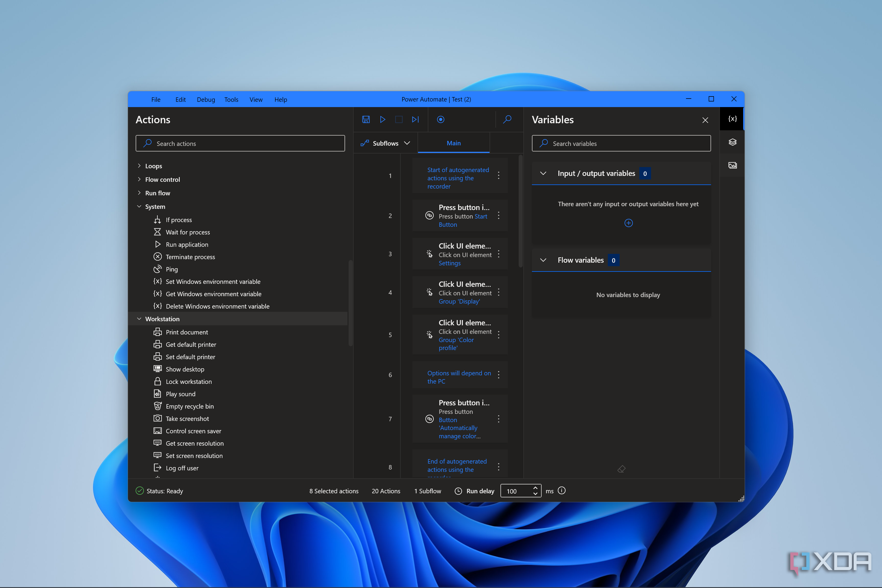This screenshot has width=882, height=588.
Task: Expand the Run flow group
Action: (139, 193)
